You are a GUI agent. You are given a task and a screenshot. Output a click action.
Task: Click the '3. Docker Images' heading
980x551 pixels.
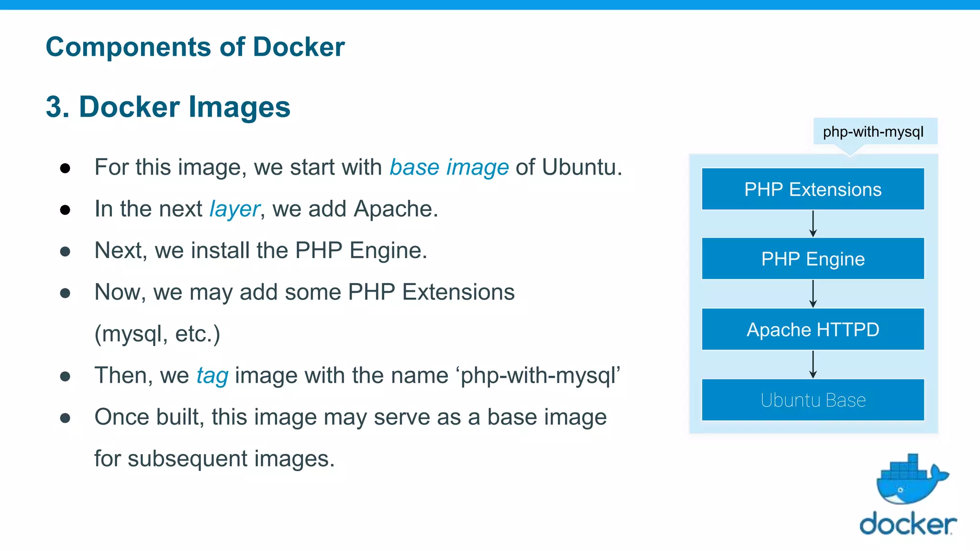coord(168,106)
